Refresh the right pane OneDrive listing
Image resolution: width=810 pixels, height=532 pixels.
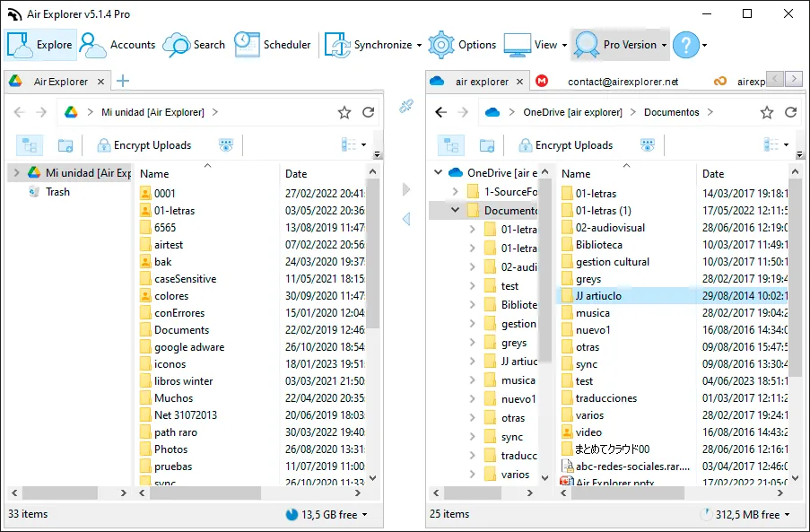(791, 112)
